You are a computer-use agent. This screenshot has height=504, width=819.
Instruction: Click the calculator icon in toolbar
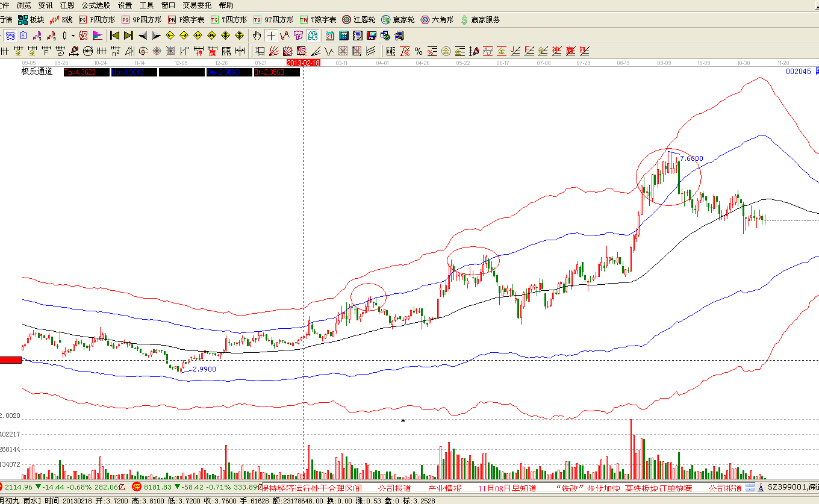pos(344,36)
